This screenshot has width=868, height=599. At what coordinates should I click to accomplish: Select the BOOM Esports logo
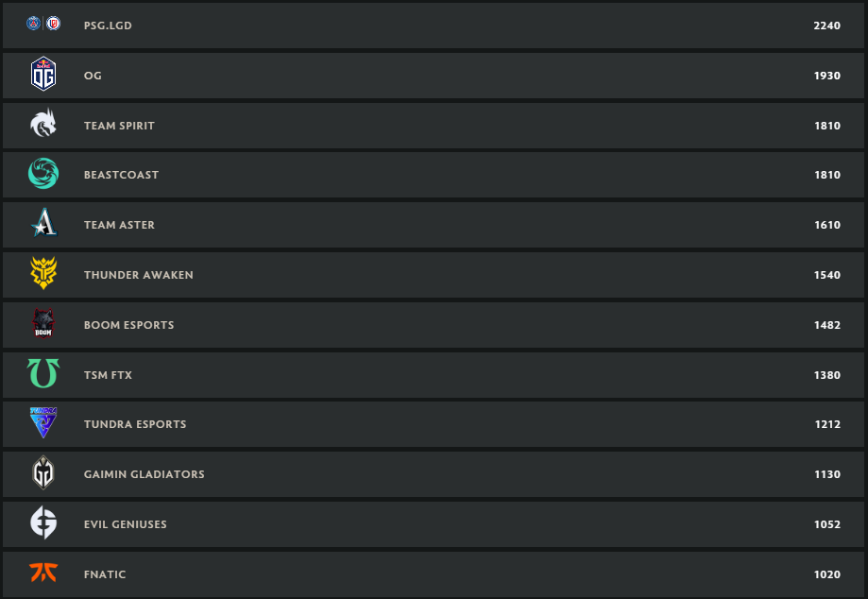[43, 325]
